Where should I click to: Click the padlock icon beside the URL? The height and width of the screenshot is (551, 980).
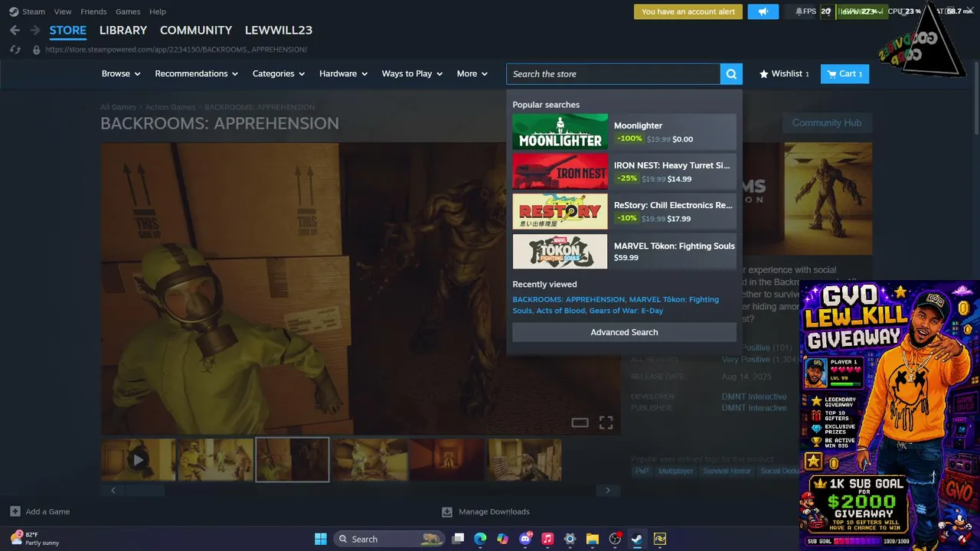[36, 50]
